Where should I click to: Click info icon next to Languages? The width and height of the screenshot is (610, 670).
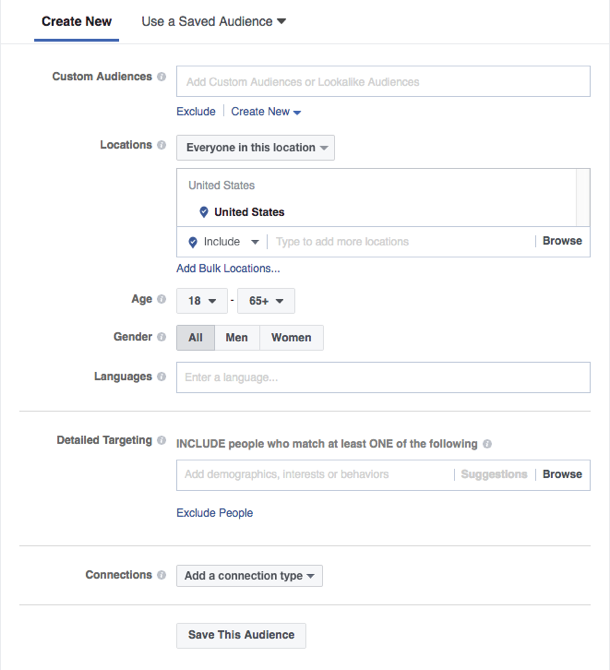point(162,377)
